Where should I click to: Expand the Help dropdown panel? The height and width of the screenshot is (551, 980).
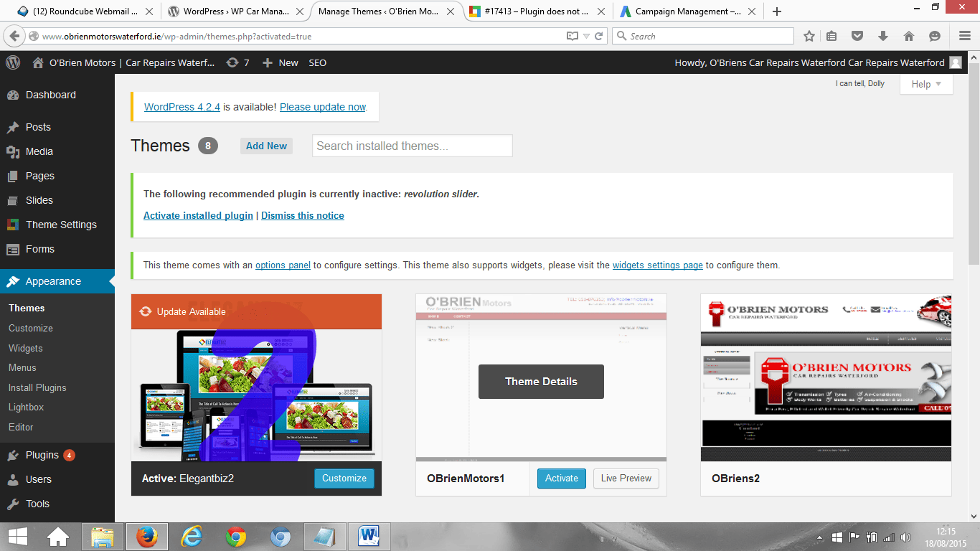tap(926, 84)
